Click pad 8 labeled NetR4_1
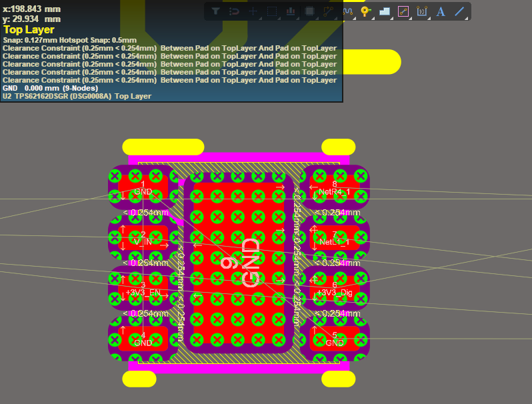The image size is (532, 404). click(x=335, y=188)
